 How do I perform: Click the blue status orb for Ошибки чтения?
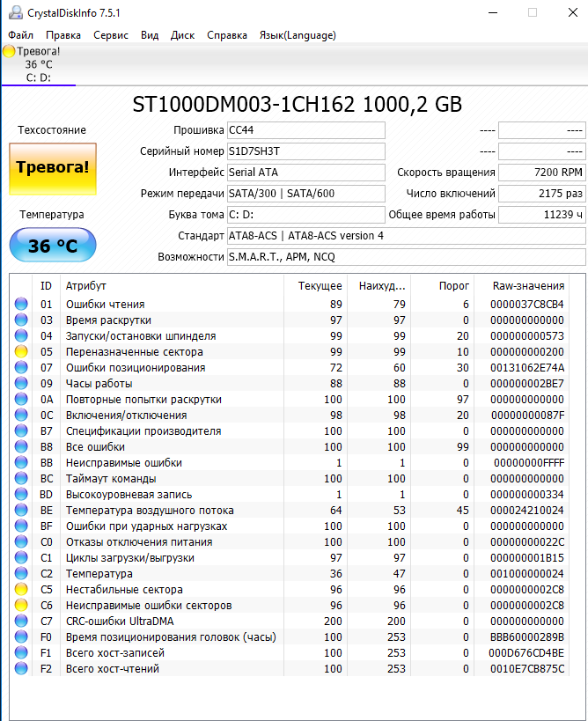[21, 304]
